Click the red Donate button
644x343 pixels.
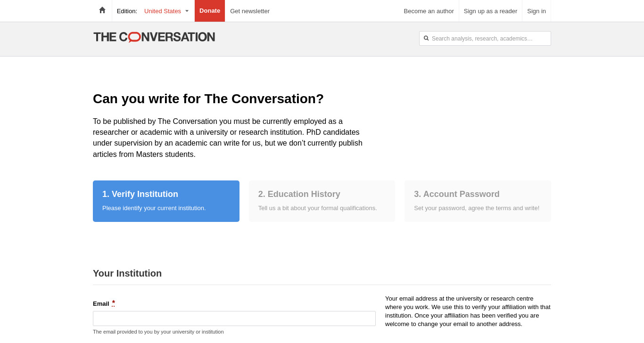coord(210,11)
